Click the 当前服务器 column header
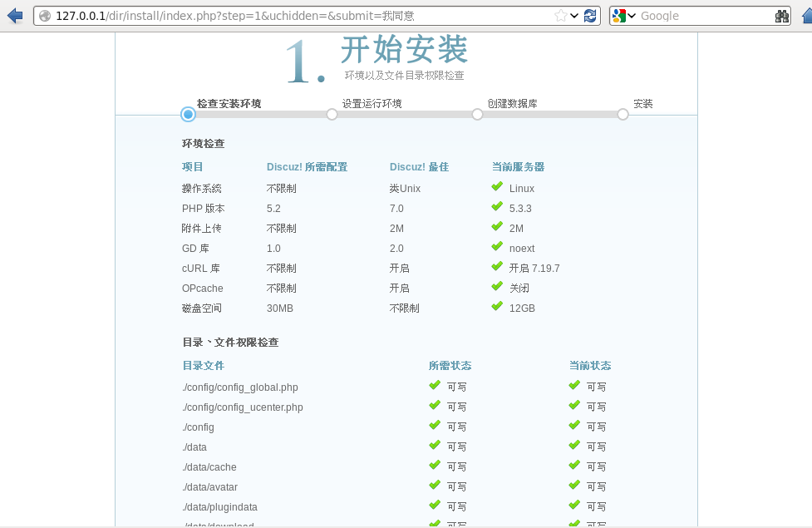 click(518, 167)
